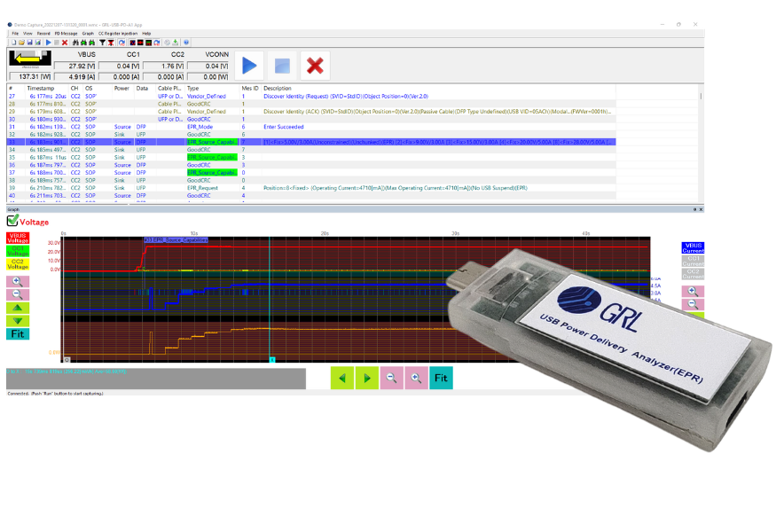Viewport: 776px width, 532px height.
Task: Start capture with the large blue Run button
Action: pyautogui.click(x=249, y=66)
